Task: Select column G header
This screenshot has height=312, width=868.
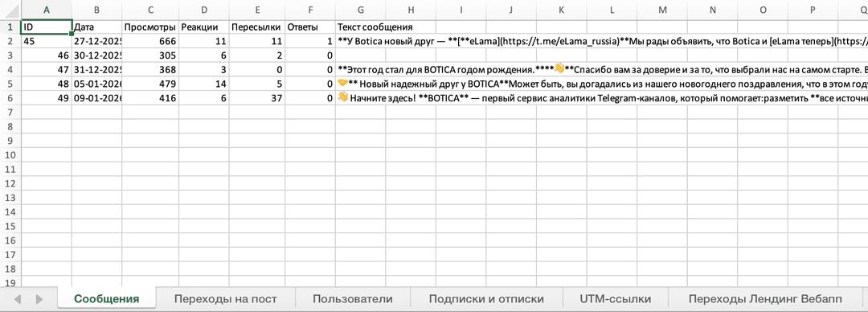Action: [x=361, y=10]
